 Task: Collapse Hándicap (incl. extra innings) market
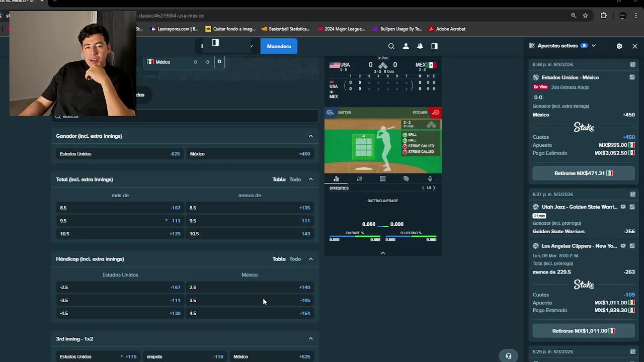pos(310,259)
